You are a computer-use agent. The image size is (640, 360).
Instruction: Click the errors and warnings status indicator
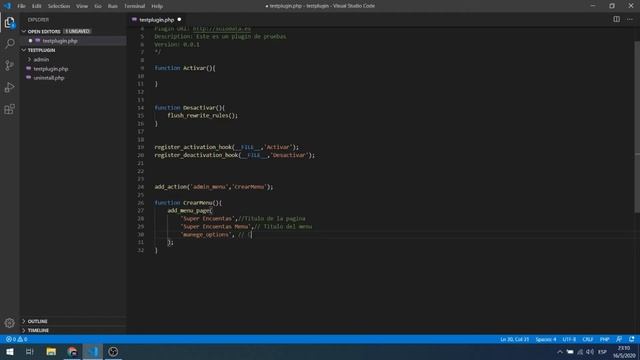click(x=17, y=339)
